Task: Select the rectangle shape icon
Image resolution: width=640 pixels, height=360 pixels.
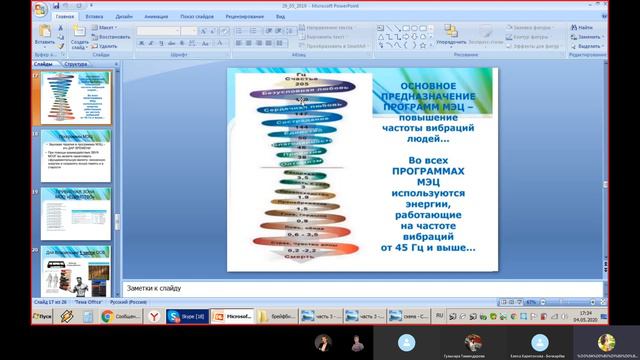Action: tap(406, 28)
